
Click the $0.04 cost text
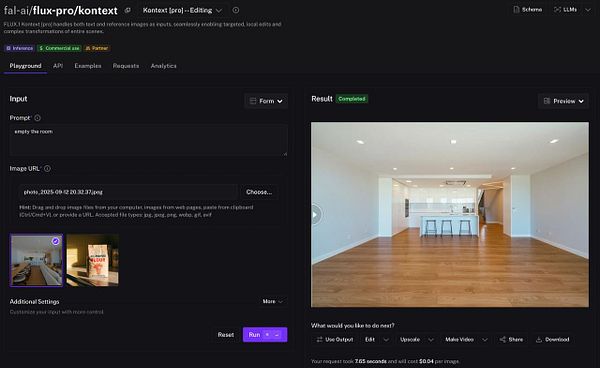click(x=426, y=361)
